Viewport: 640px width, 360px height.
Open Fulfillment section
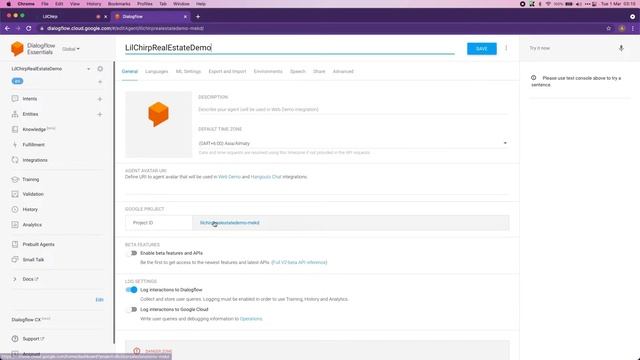(33, 144)
